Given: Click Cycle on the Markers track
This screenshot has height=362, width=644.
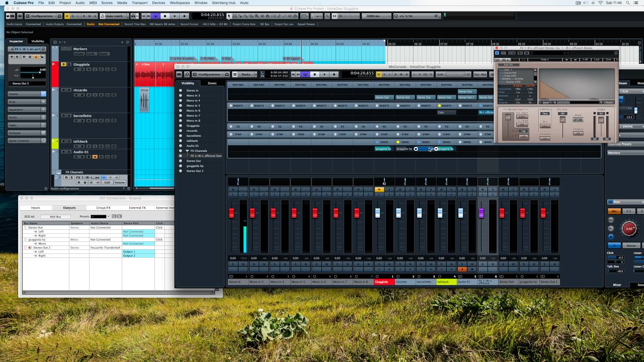Looking at the screenshot, I should click(91, 54).
